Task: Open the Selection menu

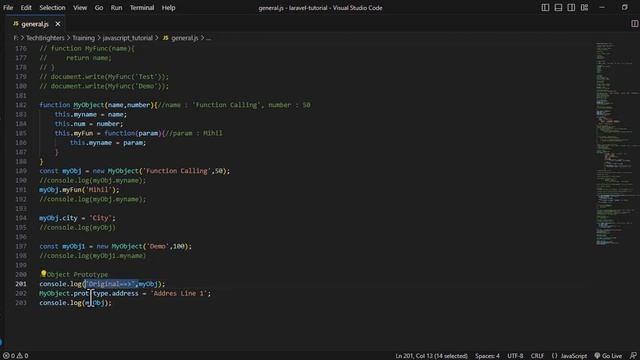Action: 52,8
